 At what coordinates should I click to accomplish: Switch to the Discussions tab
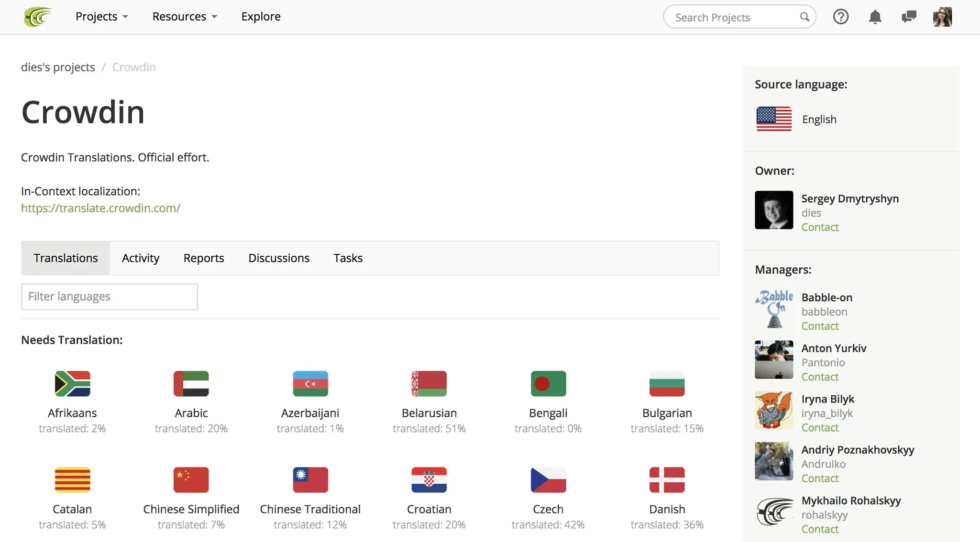(279, 258)
